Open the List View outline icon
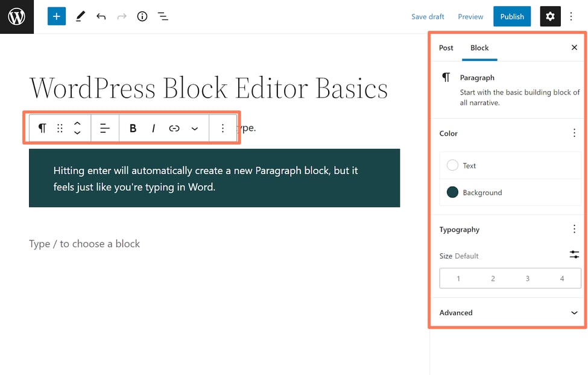This screenshot has width=588, height=375. (x=163, y=16)
